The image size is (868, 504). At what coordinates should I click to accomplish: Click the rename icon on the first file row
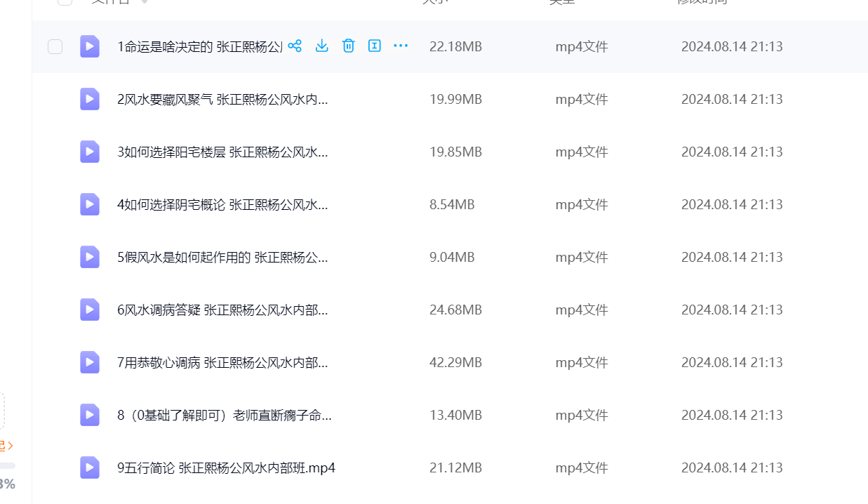tap(375, 46)
